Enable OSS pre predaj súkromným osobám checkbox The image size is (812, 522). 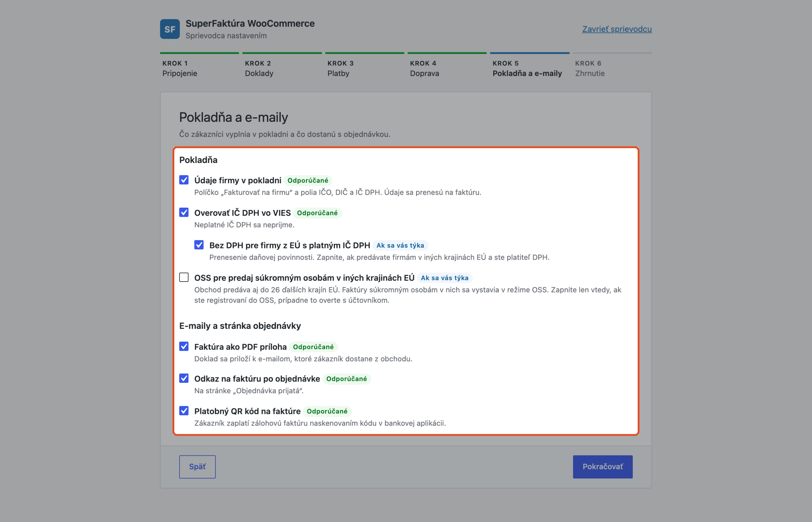tap(184, 277)
